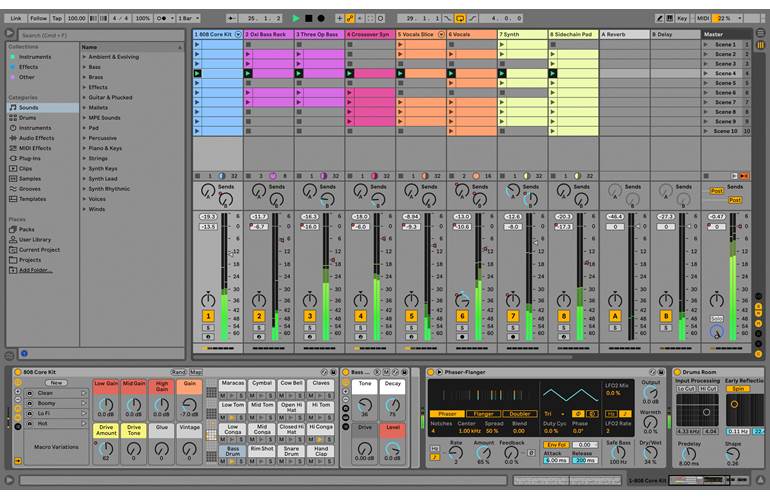
Task: Click the tempo field showing 100.00
Action: (76, 18)
